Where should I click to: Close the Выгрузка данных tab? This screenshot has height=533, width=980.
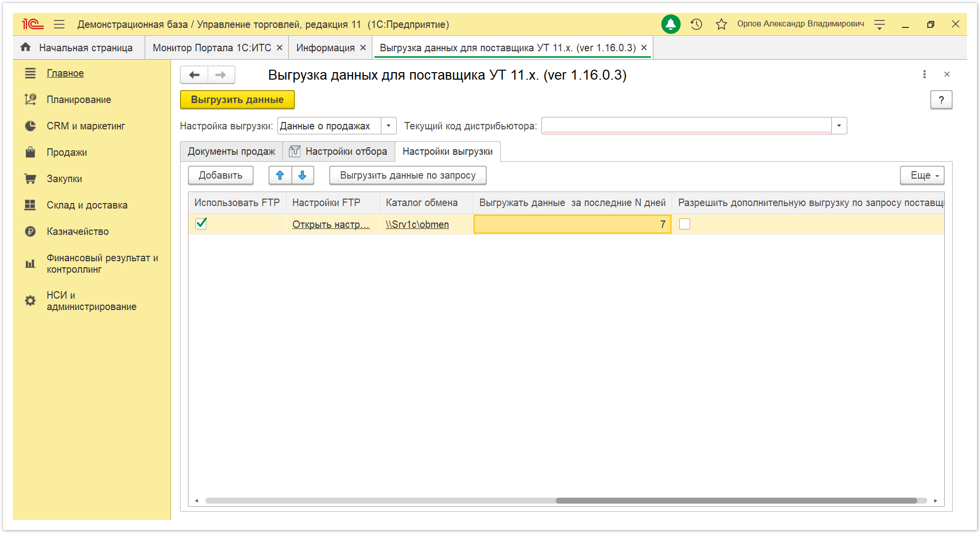644,47
